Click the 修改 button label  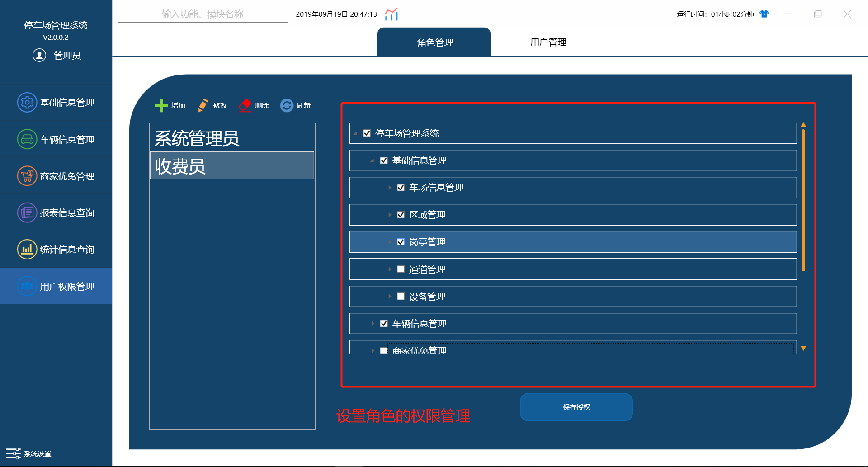pos(220,105)
